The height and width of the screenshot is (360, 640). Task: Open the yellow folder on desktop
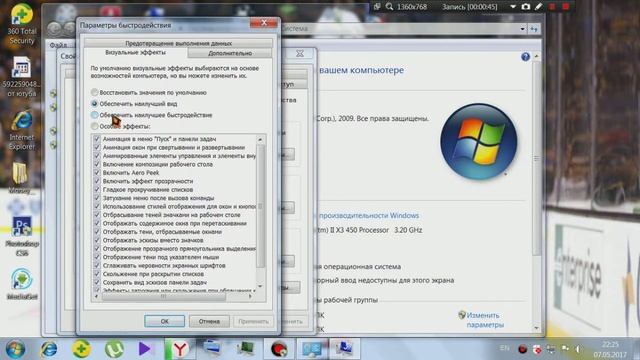20,178
